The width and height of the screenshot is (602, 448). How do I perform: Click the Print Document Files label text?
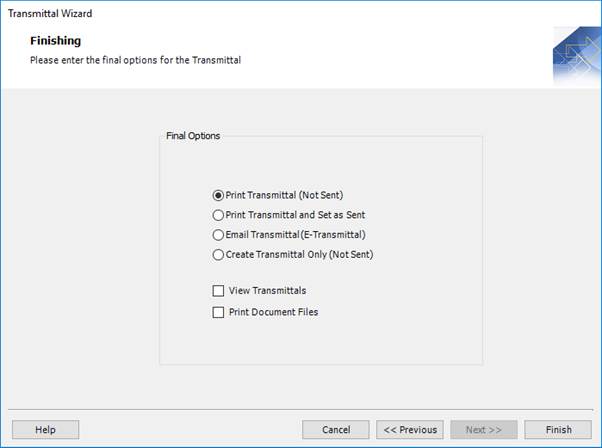(273, 312)
